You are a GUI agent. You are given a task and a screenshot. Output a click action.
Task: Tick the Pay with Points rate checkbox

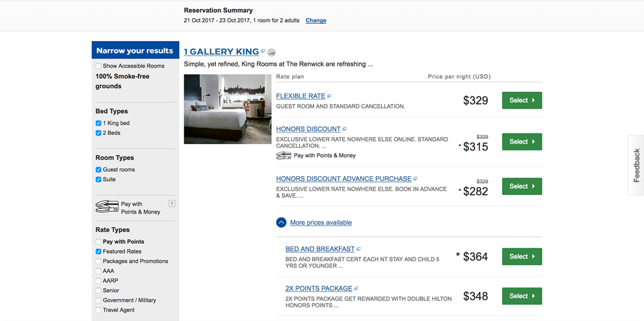(99, 242)
